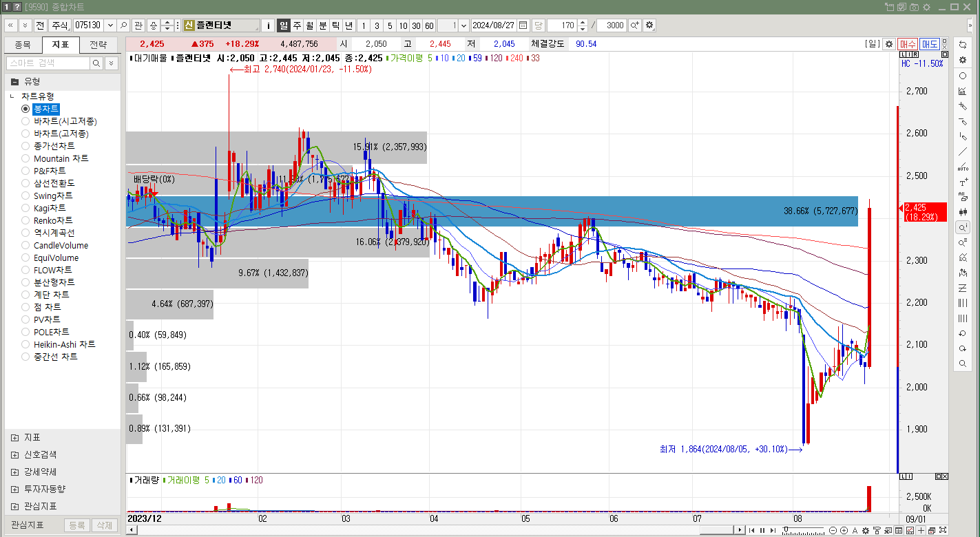Image resolution: width=980 pixels, height=537 pixels.
Task: Click the undo arrow in right toolbar
Action: click(x=963, y=333)
